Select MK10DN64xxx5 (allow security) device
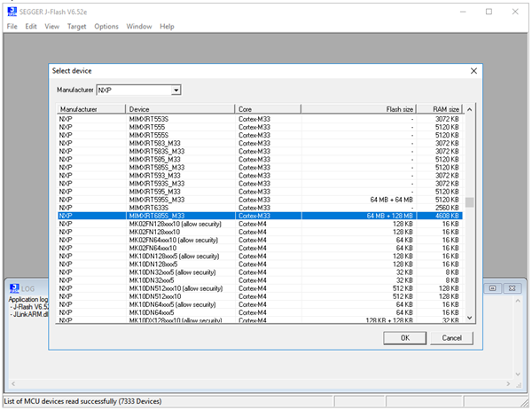Image resolution: width=532 pixels, height=410 pixels. (260, 304)
